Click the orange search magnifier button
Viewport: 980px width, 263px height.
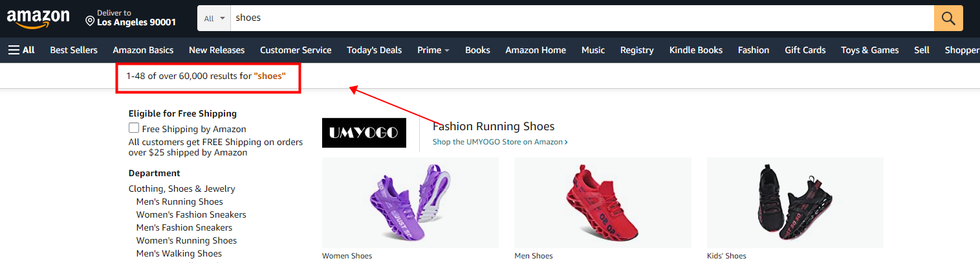tap(948, 18)
